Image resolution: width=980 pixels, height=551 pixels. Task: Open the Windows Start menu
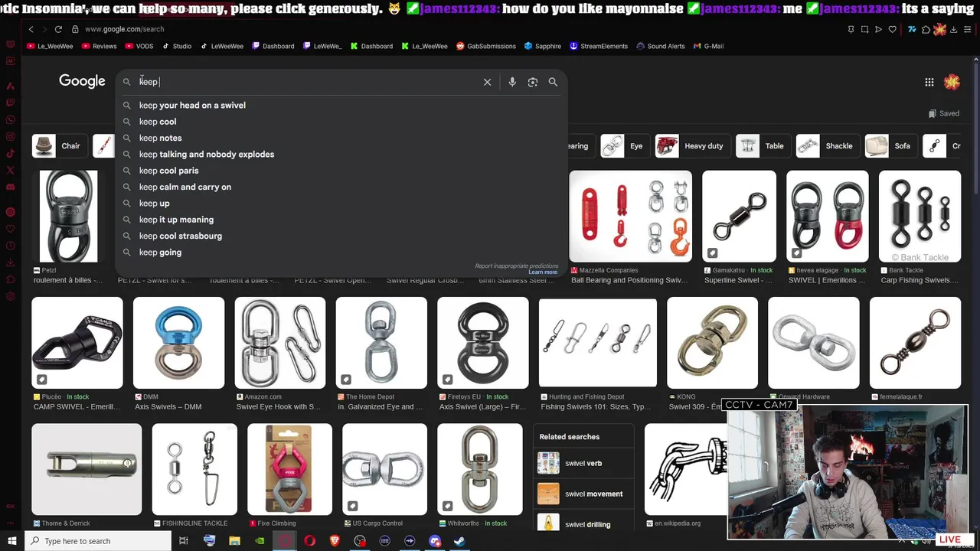[11, 541]
